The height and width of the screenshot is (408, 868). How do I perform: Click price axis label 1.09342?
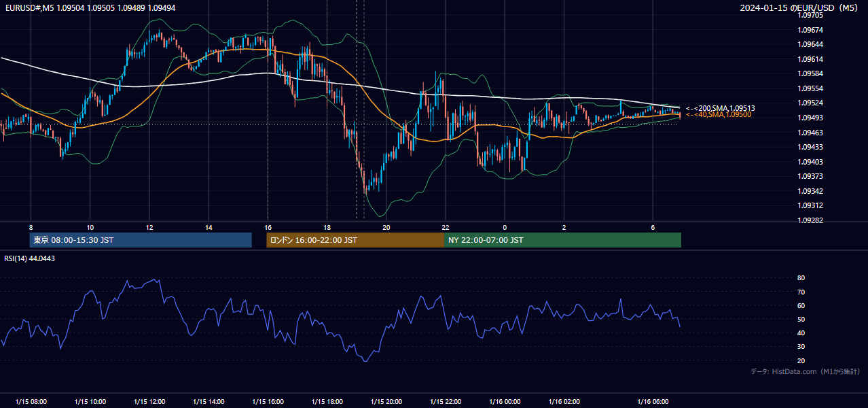pyautogui.click(x=810, y=191)
